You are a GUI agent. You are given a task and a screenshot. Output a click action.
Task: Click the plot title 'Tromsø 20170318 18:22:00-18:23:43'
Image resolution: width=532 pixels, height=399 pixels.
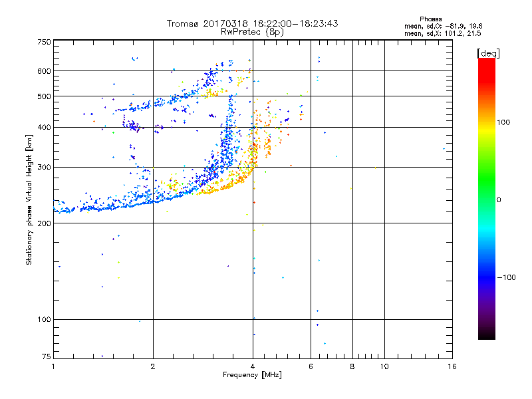(252, 23)
